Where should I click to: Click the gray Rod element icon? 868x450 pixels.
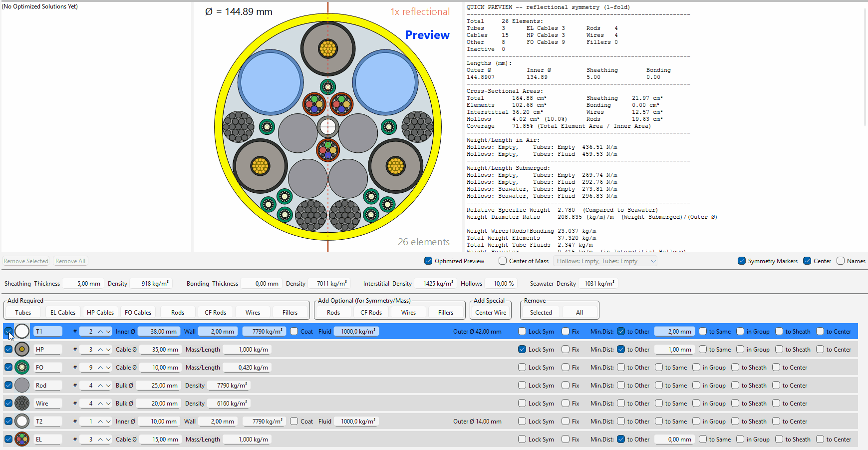(22, 385)
